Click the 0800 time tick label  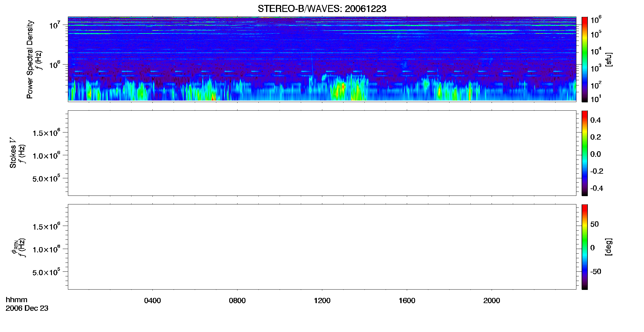coord(237,301)
